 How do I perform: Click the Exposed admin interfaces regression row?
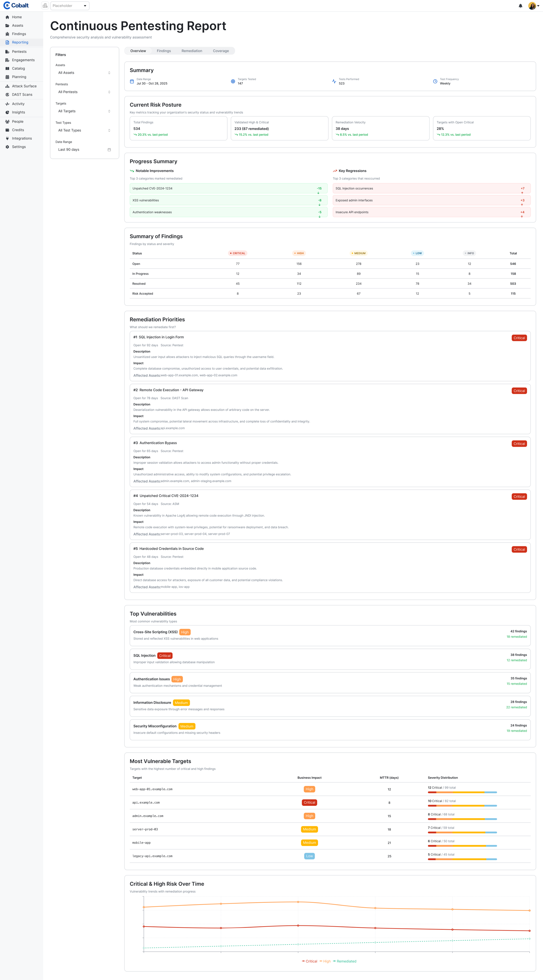tap(431, 200)
